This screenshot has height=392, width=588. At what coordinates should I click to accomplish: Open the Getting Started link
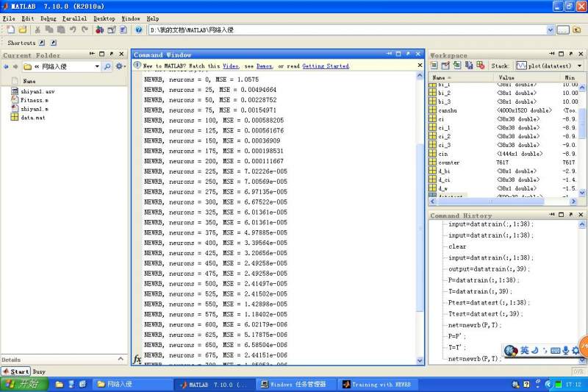pos(326,66)
